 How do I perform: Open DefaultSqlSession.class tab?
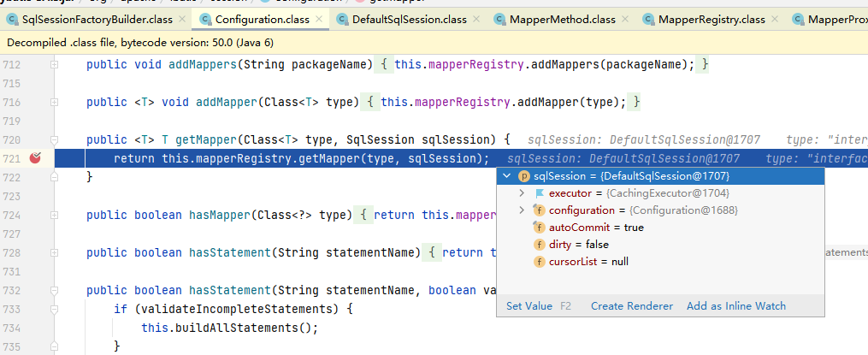409,20
